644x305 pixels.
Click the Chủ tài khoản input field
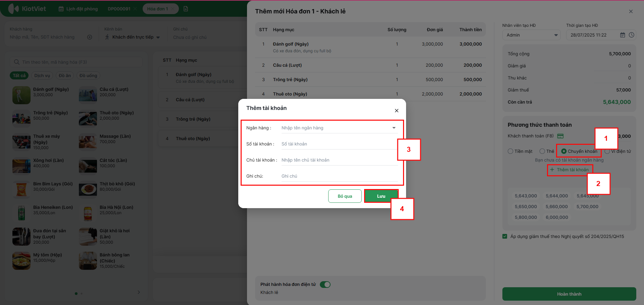coord(339,160)
